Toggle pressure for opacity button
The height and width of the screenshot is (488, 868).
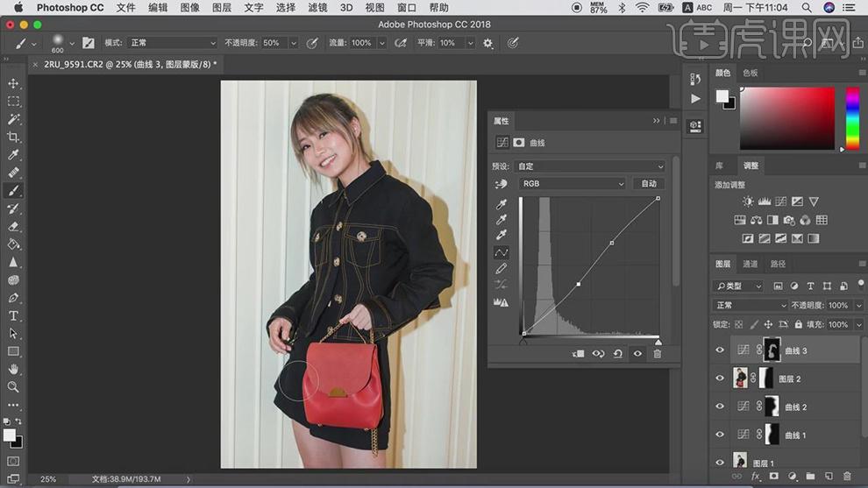(312, 43)
